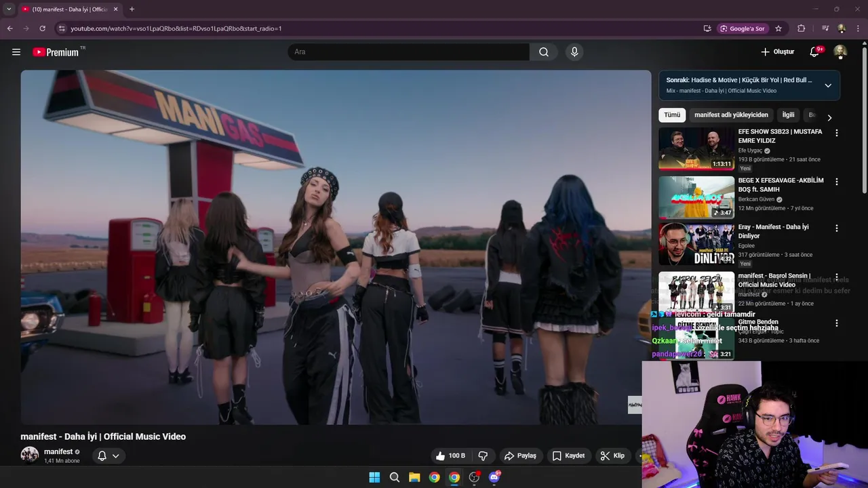Image resolution: width=868 pixels, height=488 pixels.
Task: Click the Google'a Sor lens button
Action: tap(743, 28)
